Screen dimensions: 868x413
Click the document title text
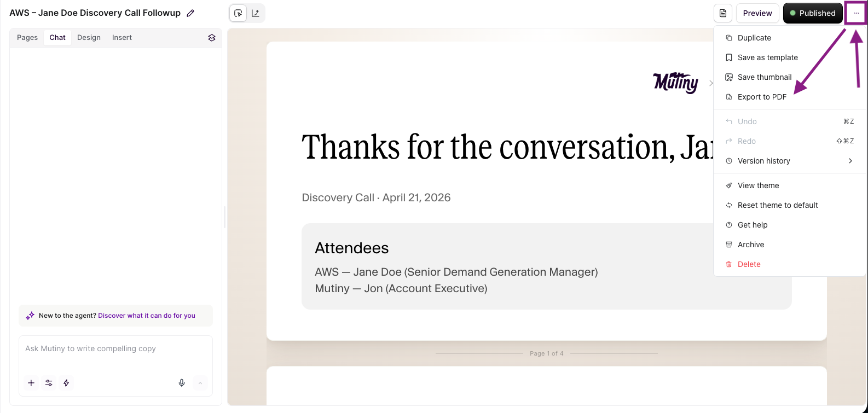pos(95,13)
